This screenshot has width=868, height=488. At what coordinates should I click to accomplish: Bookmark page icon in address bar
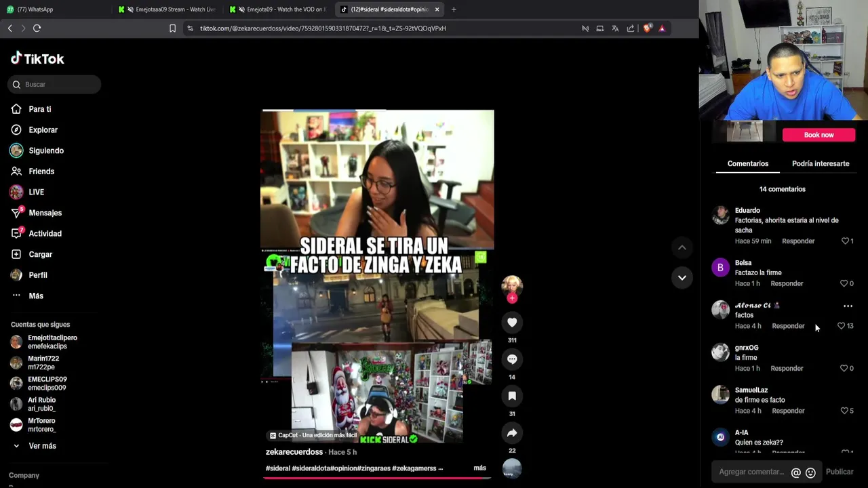(x=172, y=28)
